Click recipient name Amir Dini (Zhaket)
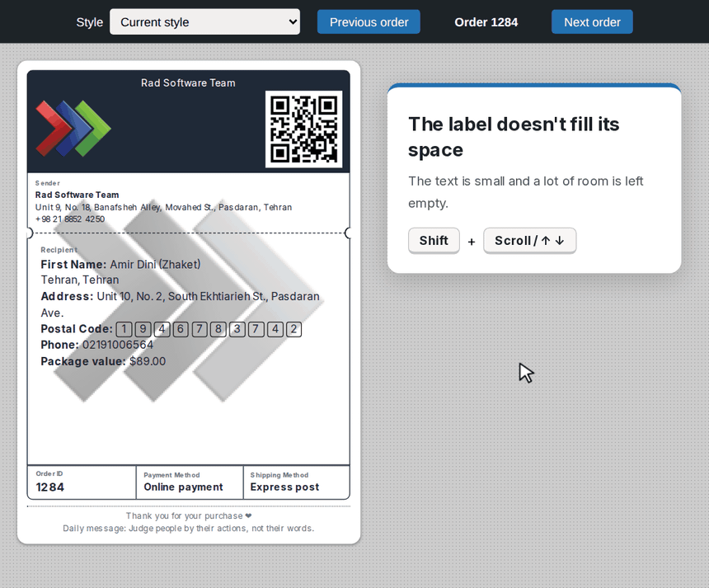This screenshot has height=588, width=709. [155, 264]
